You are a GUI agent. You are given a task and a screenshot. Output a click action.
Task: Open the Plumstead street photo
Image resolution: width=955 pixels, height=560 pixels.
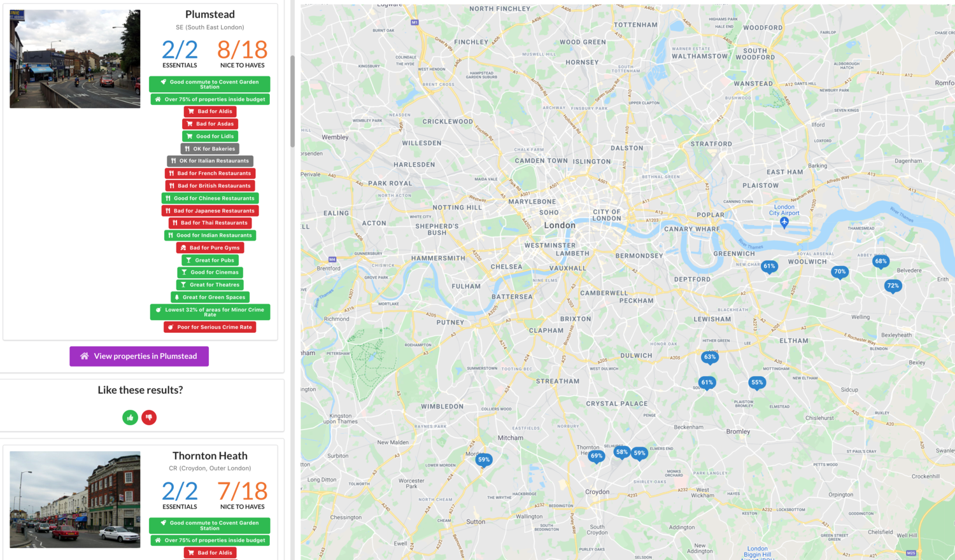coord(75,59)
